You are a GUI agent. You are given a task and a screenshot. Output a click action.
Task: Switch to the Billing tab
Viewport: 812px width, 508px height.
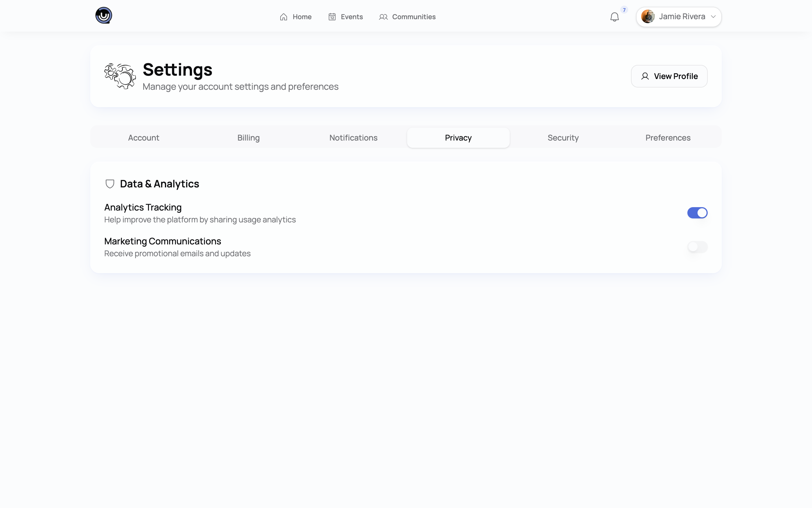pos(248,138)
